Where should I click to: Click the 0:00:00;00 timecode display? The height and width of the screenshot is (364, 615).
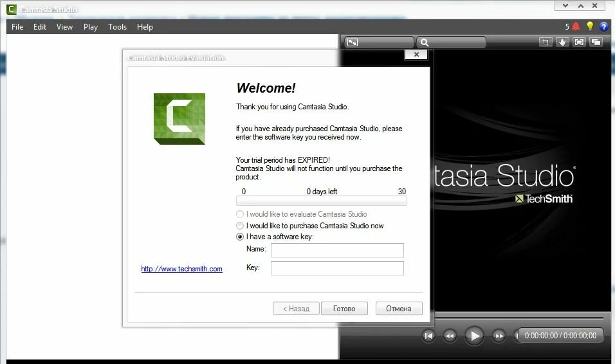click(560, 336)
